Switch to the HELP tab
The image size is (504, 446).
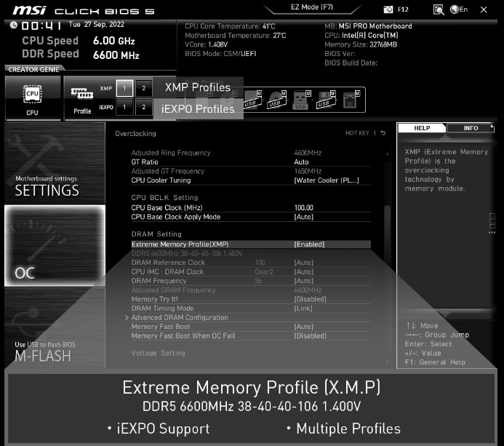pos(422,128)
